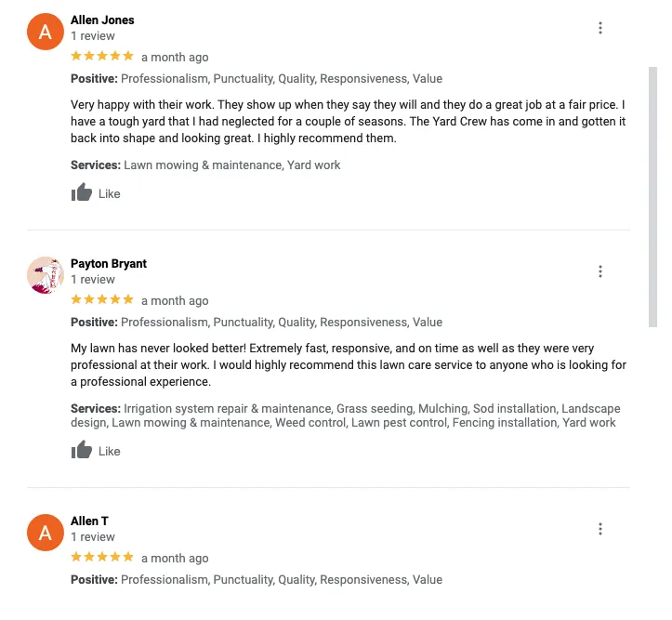Open Allen T reviewer profile name
Image resolution: width=672 pixels, height=620 pixels.
point(89,521)
